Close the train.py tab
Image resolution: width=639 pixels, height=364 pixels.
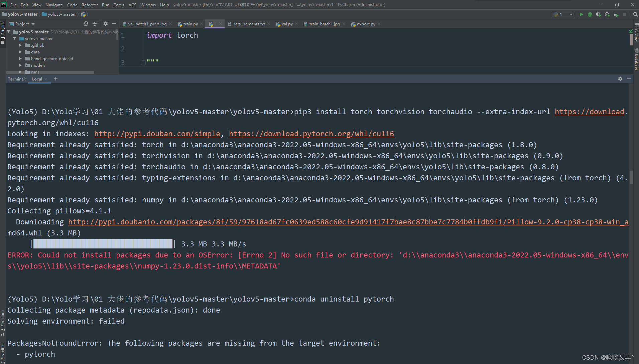coord(202,24)
